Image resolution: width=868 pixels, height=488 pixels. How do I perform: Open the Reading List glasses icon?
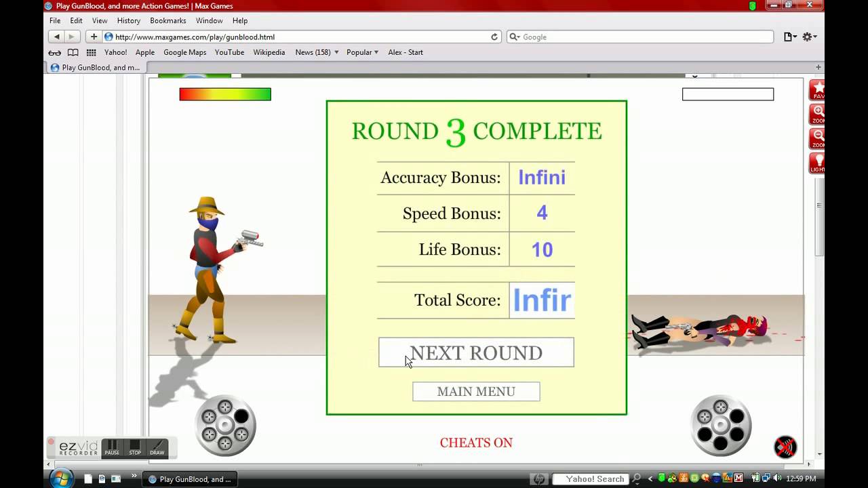tap(55, 52)
